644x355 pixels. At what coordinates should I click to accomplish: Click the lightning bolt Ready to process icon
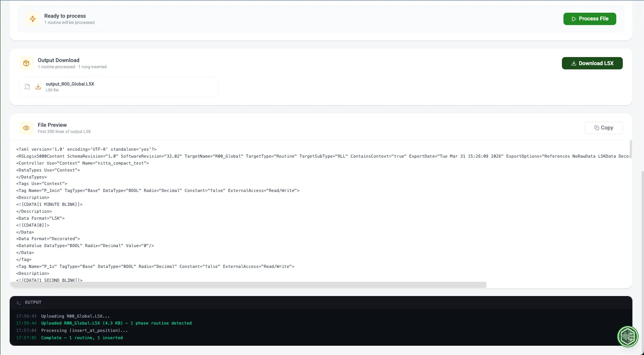pyautogui.click(x=33, y=19)
